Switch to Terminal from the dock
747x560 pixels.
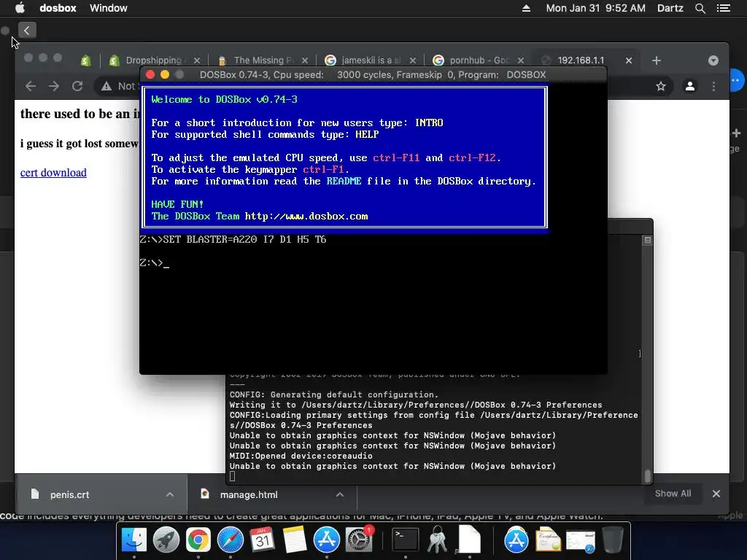pyautogui.click(x=406, y=540)
